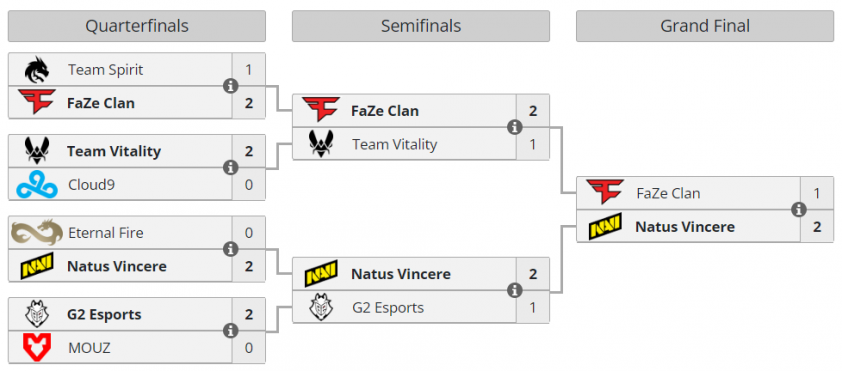Show info for G2 Esports vs MOUZ match
Screen dimensions: 842x371
tap(231, 331)
